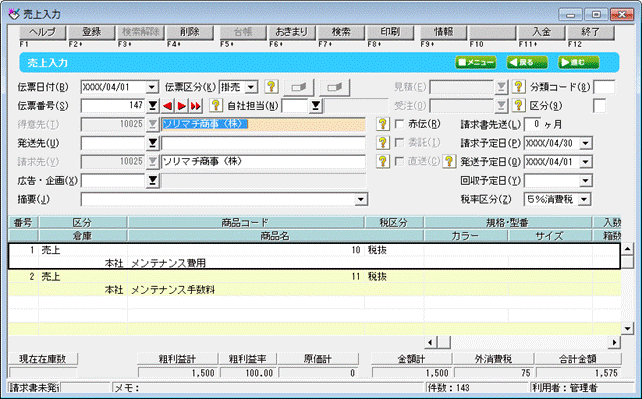
Task: Click horizontal scrollbar right arrow
Action: pos(614,342)
